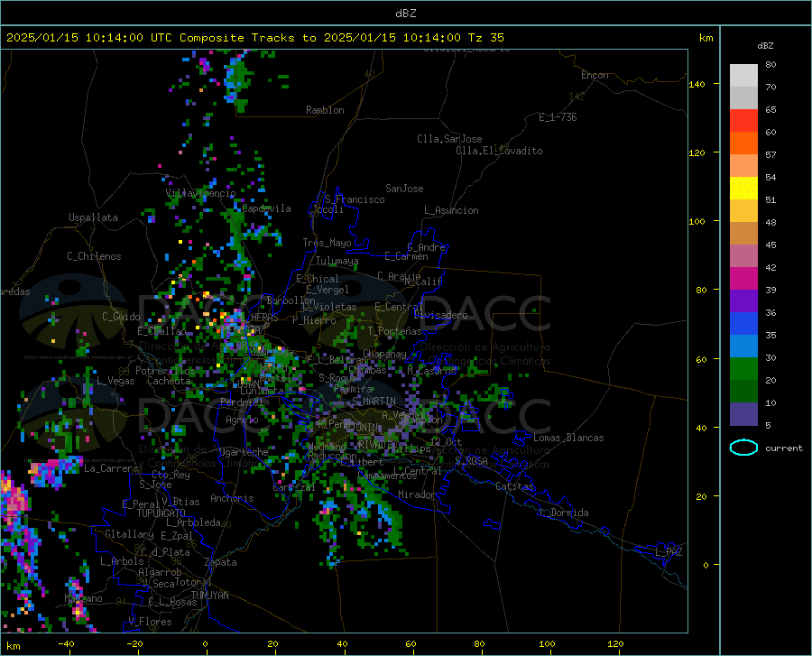The image size is (812, 656).
Task: Click the La_Carrera place label
Action: [x=111, y=468]
